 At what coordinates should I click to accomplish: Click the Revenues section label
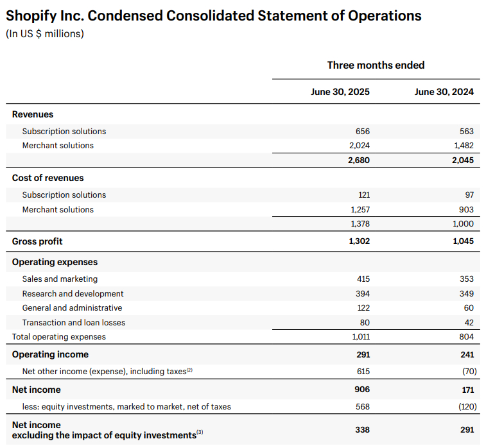[x=33, y=114]
